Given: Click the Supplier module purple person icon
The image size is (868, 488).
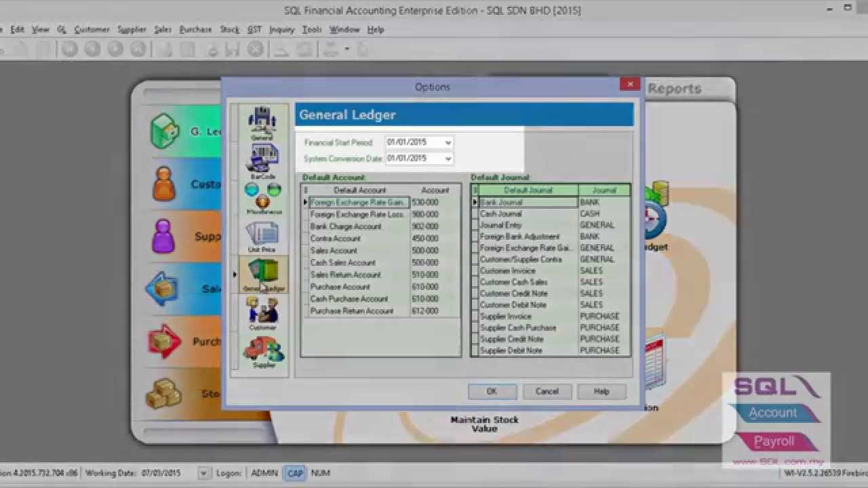Looking at the screenshot, I should coord(163,236).
